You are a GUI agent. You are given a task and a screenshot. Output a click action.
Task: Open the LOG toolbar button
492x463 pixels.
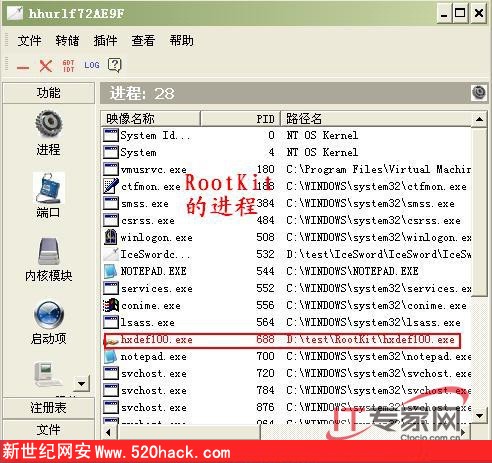point(92,65)
